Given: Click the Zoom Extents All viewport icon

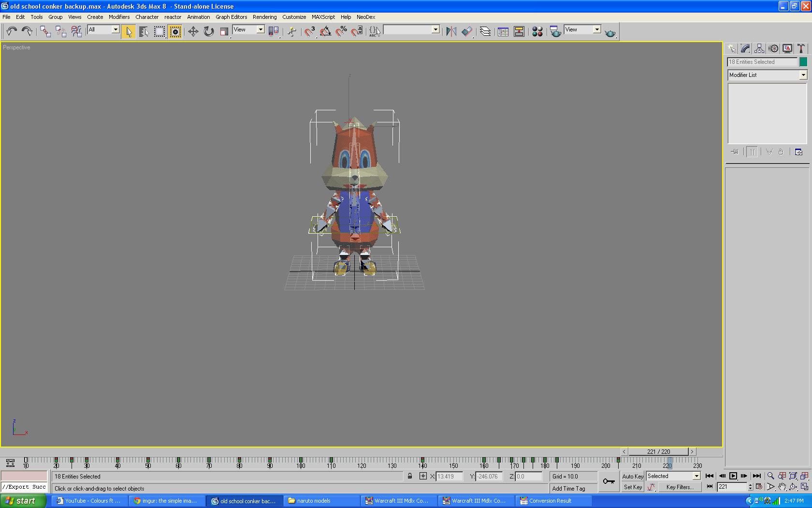Looking at the screenshot, I should 804,476.
